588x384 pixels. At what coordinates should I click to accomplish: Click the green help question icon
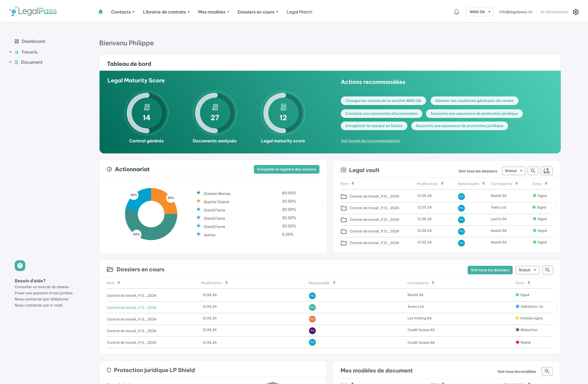[20, 265]
